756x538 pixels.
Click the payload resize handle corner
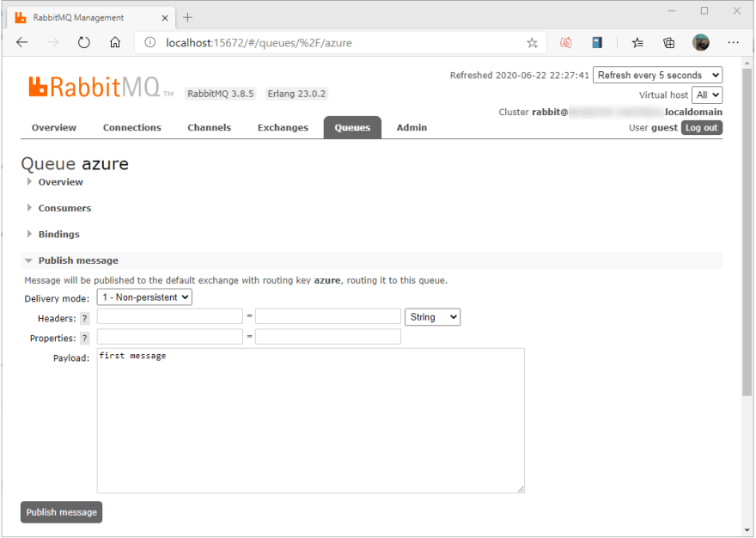click(x=521, y=489)
